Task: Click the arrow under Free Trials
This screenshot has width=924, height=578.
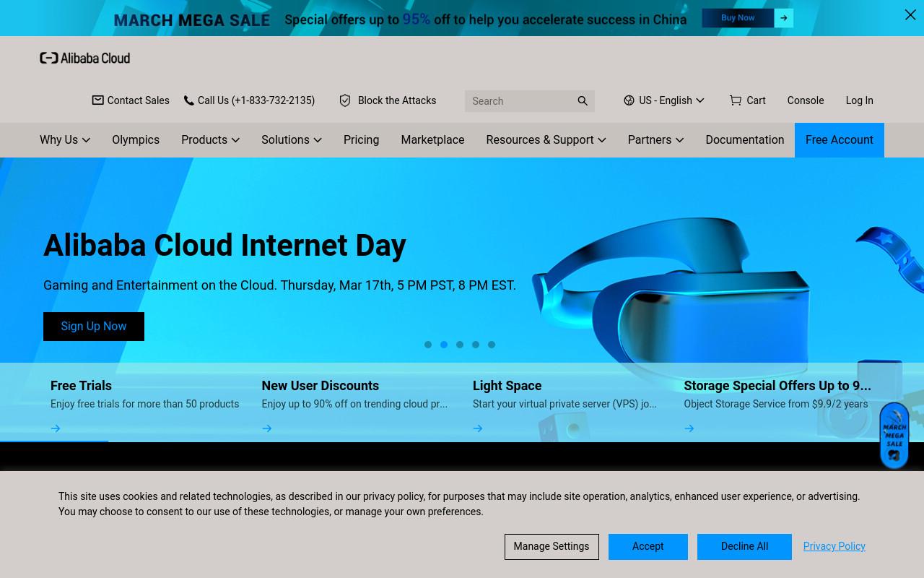Action: (56, 428)
